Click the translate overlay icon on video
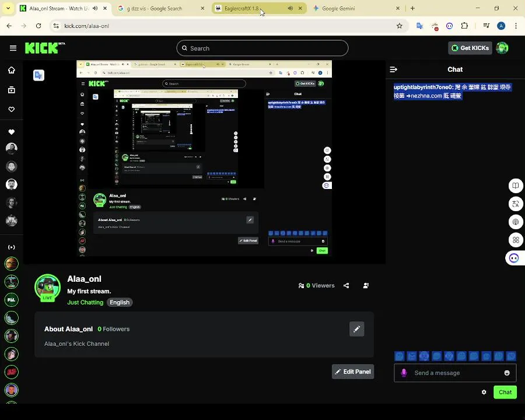Viewport: 525px width, 420px height. [38, 75]
